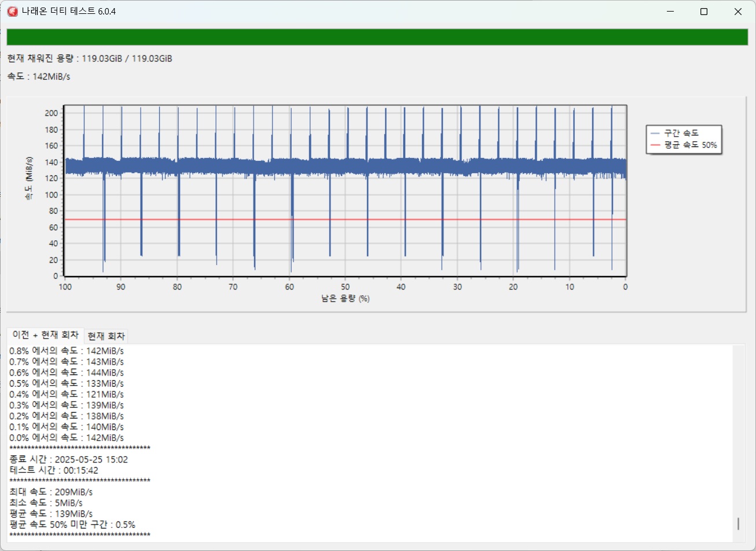Open the 현재 회차 tab
756x551 pixels.
[107, 336]
